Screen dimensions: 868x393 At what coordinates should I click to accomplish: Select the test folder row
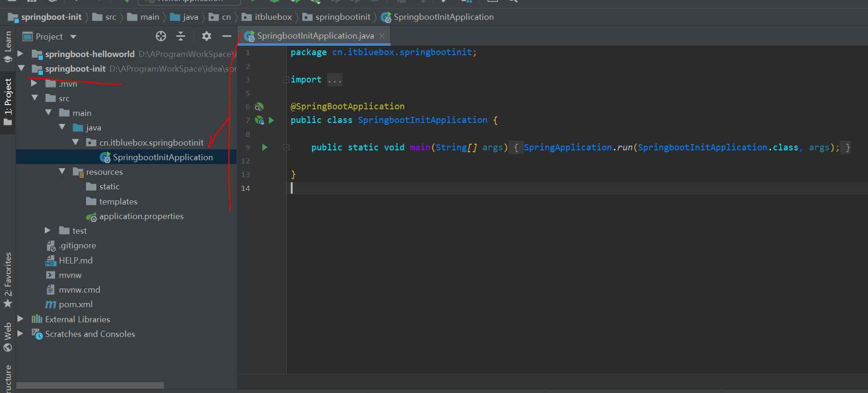point(126,230)
